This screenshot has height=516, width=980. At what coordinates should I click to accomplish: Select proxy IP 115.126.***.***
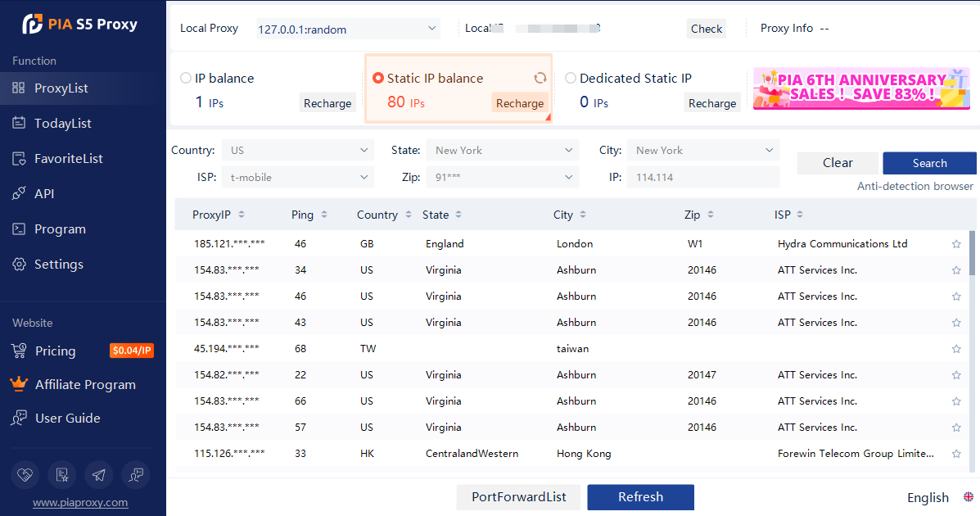point(229,454)
